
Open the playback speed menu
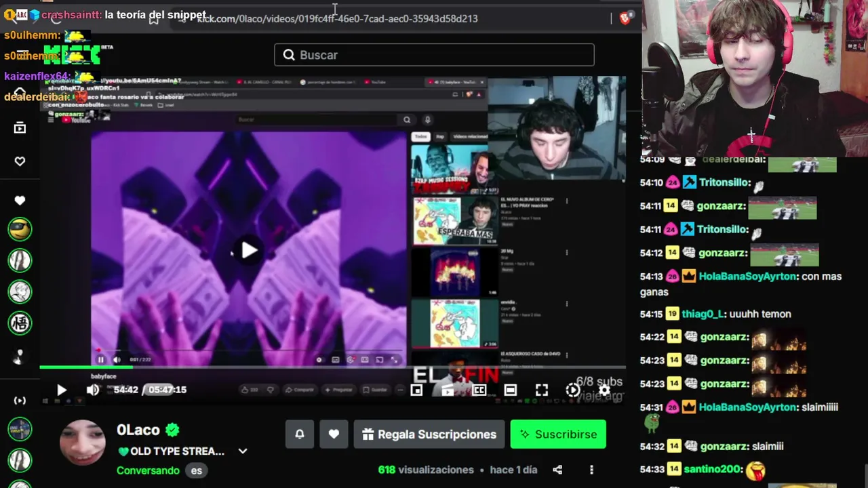(573, 390)
